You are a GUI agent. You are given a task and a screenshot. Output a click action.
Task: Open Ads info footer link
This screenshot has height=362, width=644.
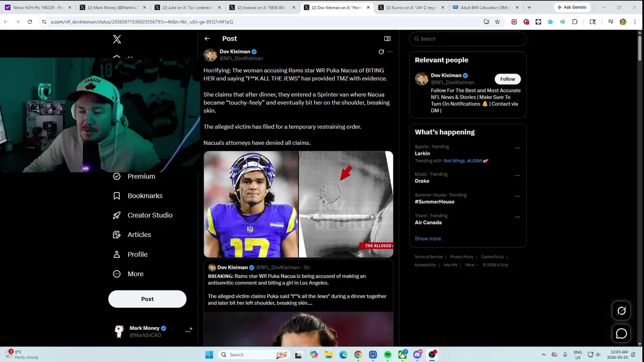(x=450, y=265)
